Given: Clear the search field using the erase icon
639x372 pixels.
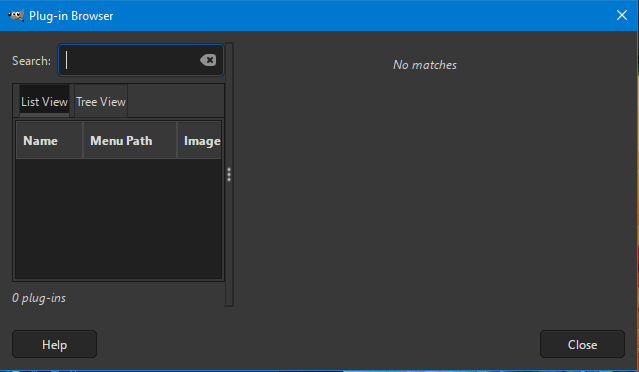Looking at the screenshot, I should tap(208, 60).
